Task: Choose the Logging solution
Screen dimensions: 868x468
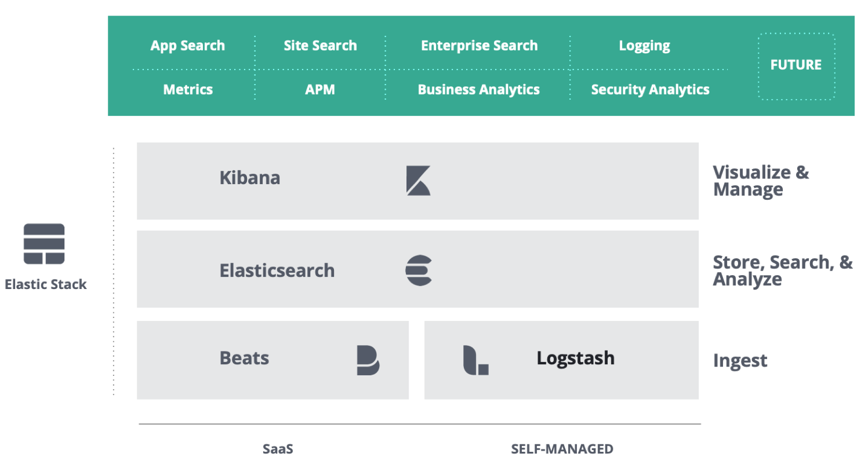Action: [x=644, y=46]
